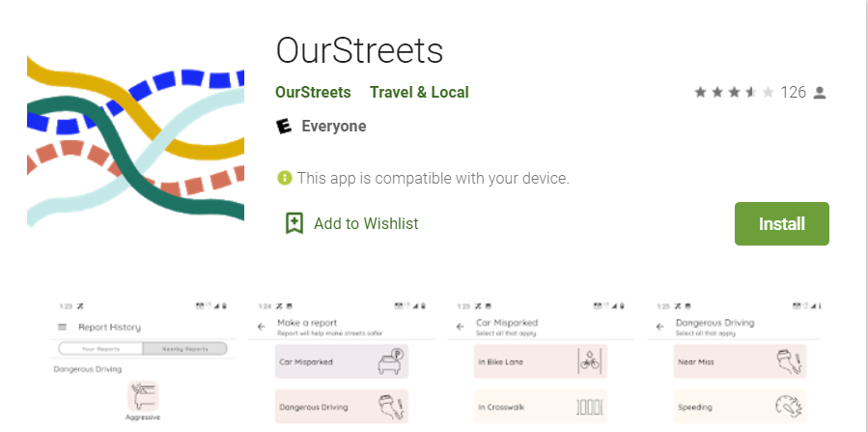Click the Car Misparked screen heading
This screenshot has width=868, height=432.
[x=507, y=323]
